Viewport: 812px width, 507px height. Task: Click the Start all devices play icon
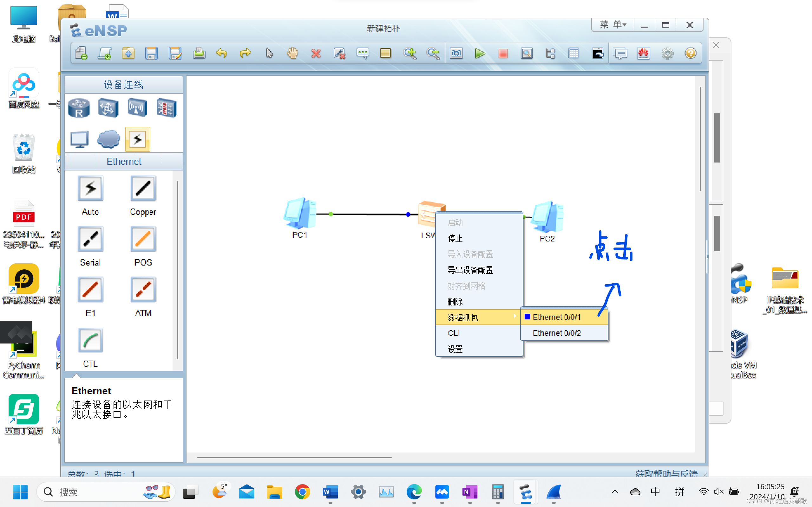coord(480,53)
